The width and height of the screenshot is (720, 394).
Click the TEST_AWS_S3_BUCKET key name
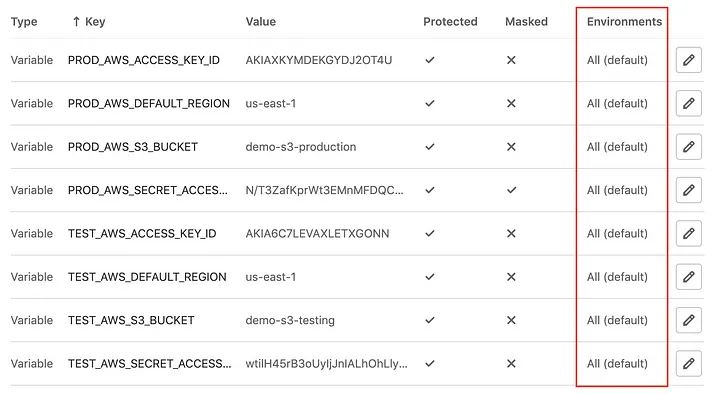[x=131, y=320]
